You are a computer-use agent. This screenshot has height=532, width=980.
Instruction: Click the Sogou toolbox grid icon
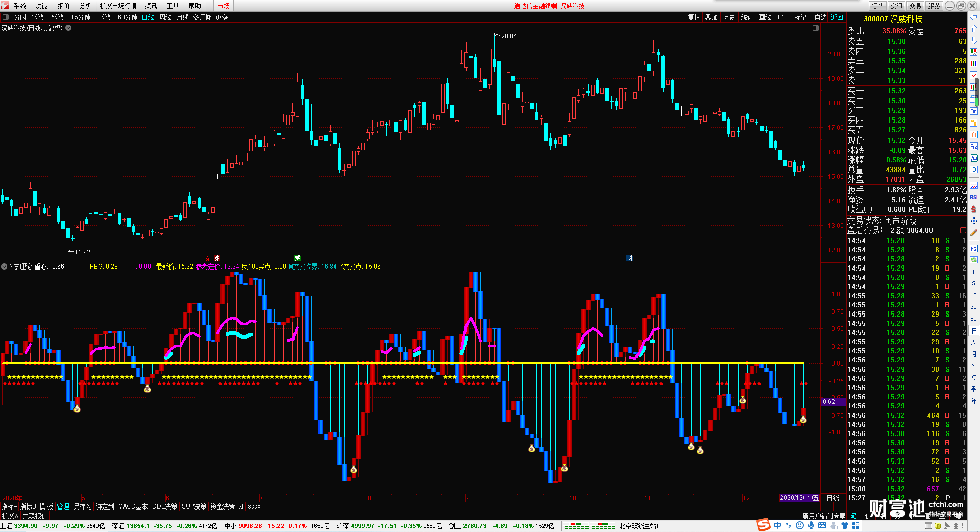pos(855,525)
